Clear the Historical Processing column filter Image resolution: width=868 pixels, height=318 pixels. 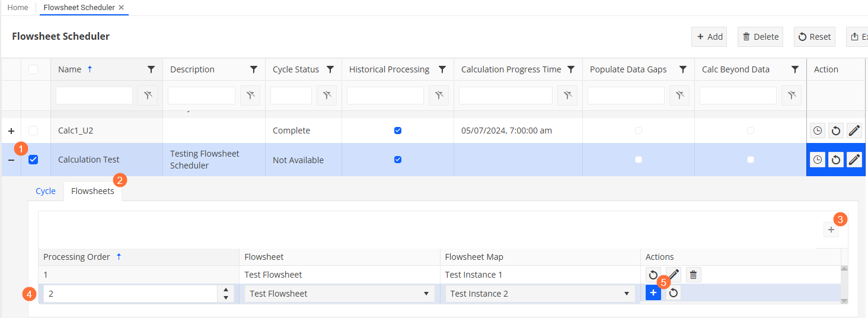[439, 96]
